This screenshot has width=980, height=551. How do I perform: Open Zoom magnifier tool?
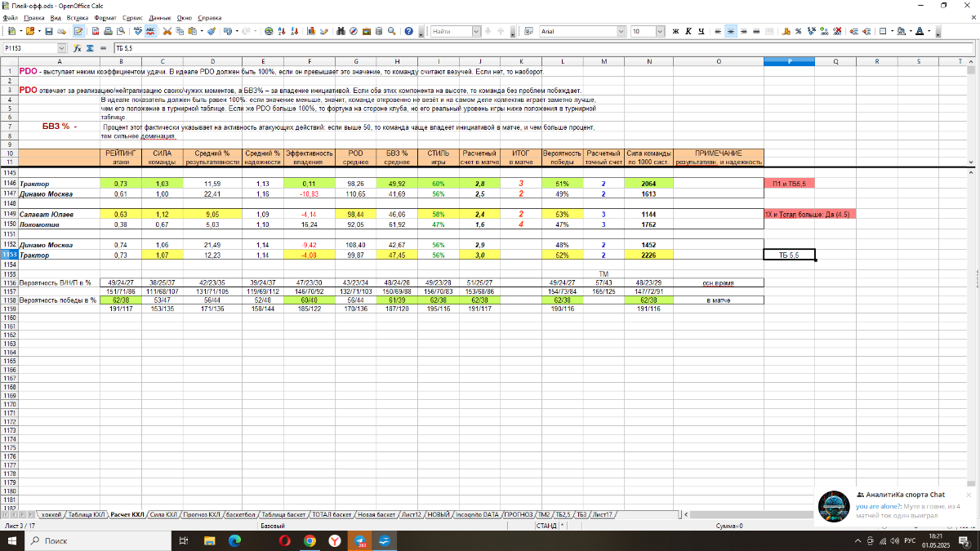pyautogui.click(x=391, y=31)
